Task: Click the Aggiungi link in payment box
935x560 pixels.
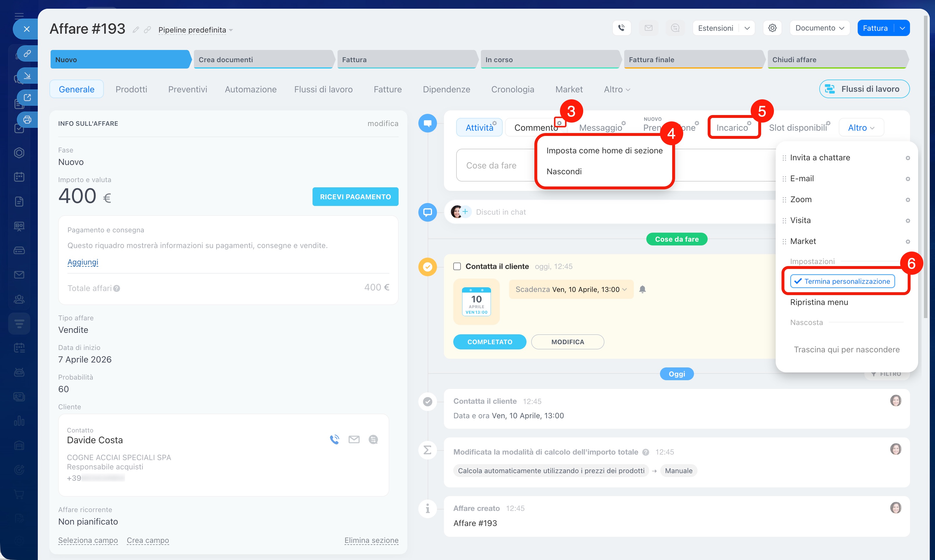Action: (x=83, y=262)
